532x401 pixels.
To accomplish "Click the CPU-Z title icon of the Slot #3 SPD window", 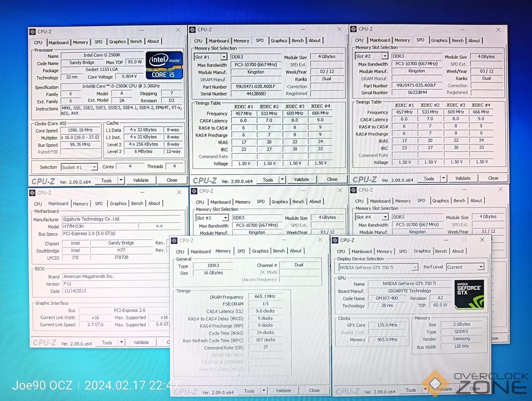I will (x=194, y=191).
